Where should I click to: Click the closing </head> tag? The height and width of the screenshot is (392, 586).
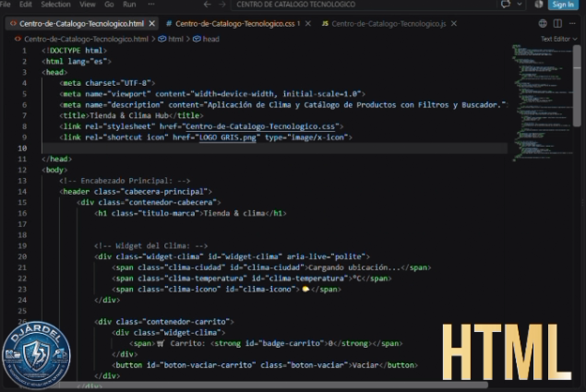57,159
